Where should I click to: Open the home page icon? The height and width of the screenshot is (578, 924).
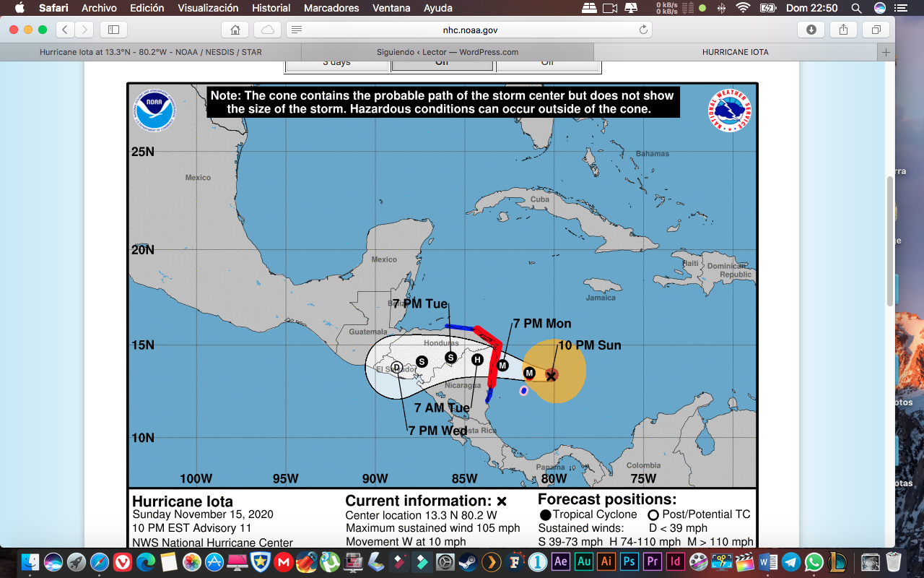[x=235, y=30]
